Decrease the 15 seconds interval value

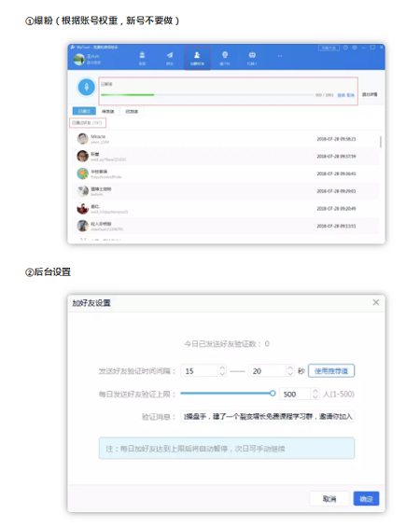point(222,374)
